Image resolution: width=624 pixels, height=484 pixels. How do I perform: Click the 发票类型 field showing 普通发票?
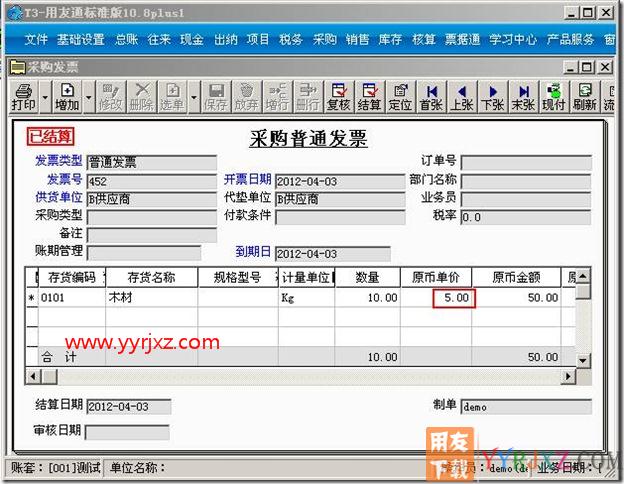152,162
